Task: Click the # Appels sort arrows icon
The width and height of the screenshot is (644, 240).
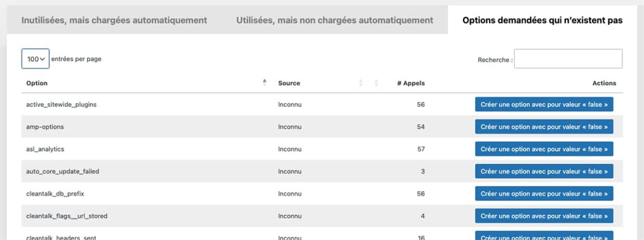Action: click(376, 83)
